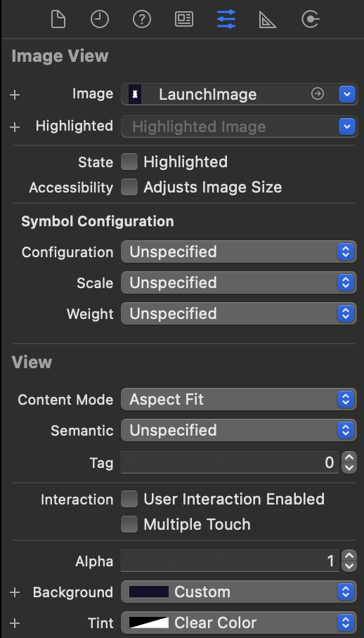Click the arrow icon beside LaunchImage

(x=317, y=94)
